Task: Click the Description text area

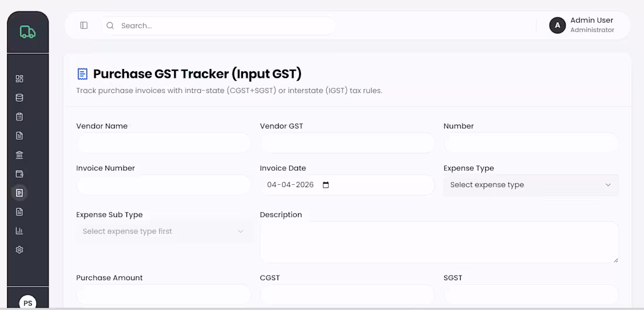Action: [439, 242]
